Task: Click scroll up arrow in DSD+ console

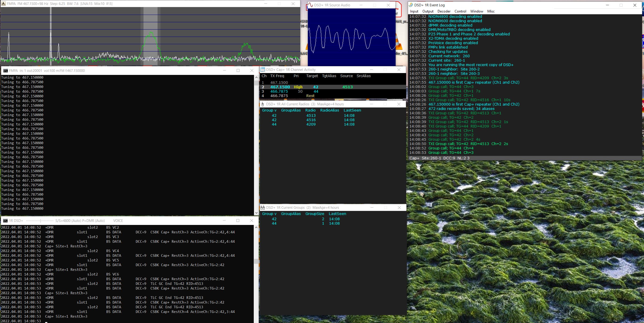Action: tap(256, 227)
